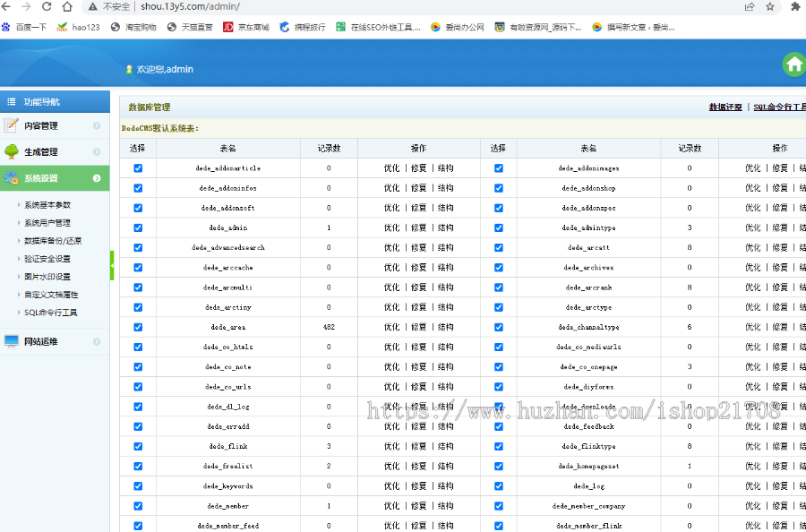Click the 网站运维 monitor icon

click(12, 341)
